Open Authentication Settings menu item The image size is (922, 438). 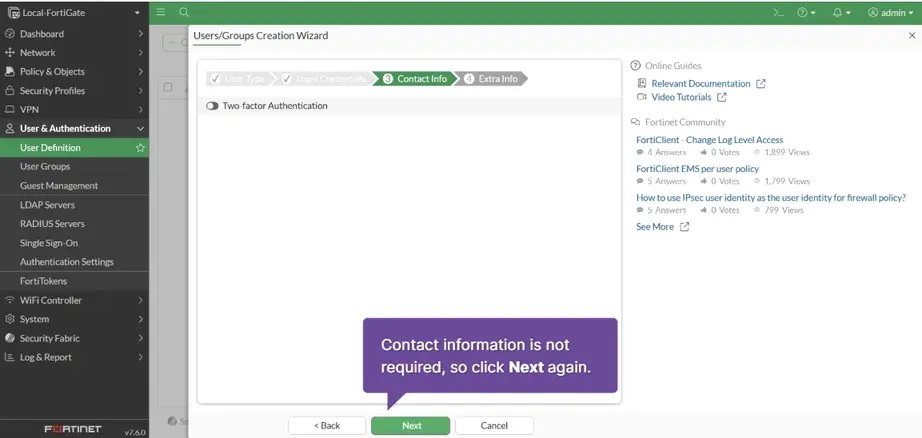74,262
